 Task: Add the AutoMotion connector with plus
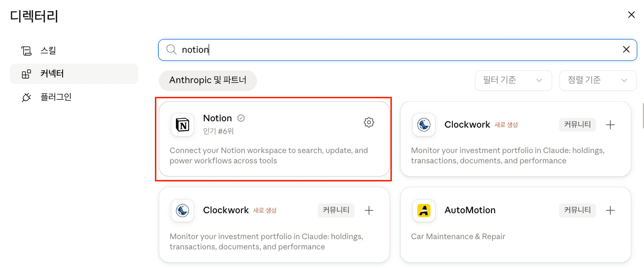click(x=610, y=210)
